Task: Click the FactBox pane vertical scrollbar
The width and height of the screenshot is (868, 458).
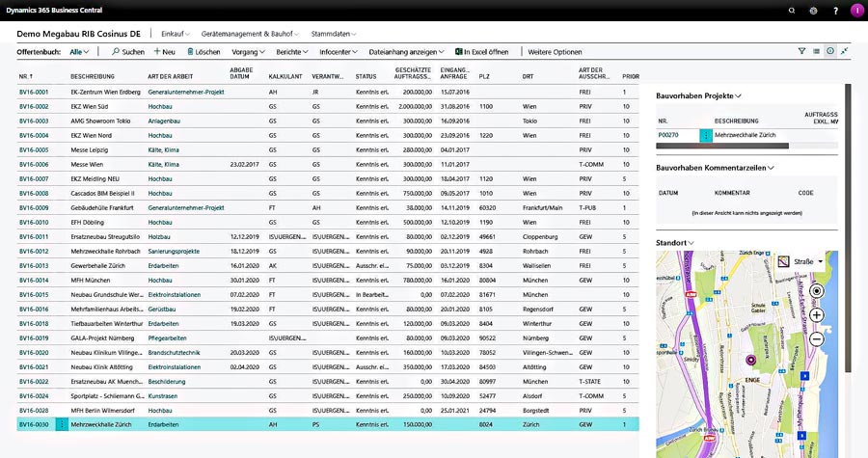Action: (848, 228)
